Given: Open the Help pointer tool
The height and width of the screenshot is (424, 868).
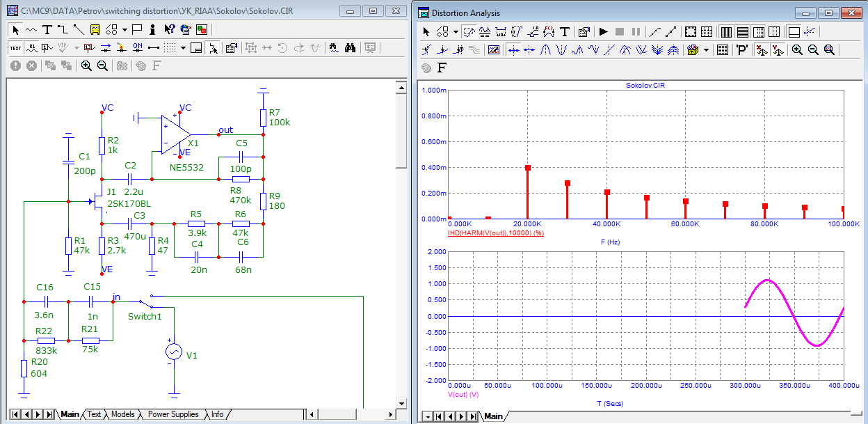Looking at the screenshot, I should tap(169, 29).
